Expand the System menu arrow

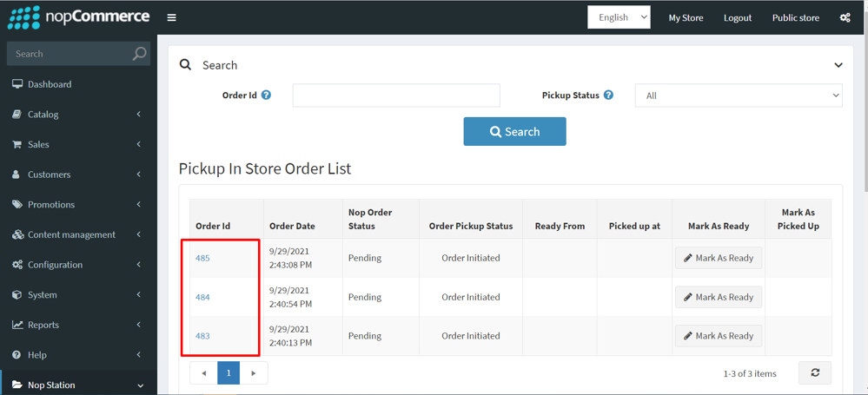coord(139,295)
